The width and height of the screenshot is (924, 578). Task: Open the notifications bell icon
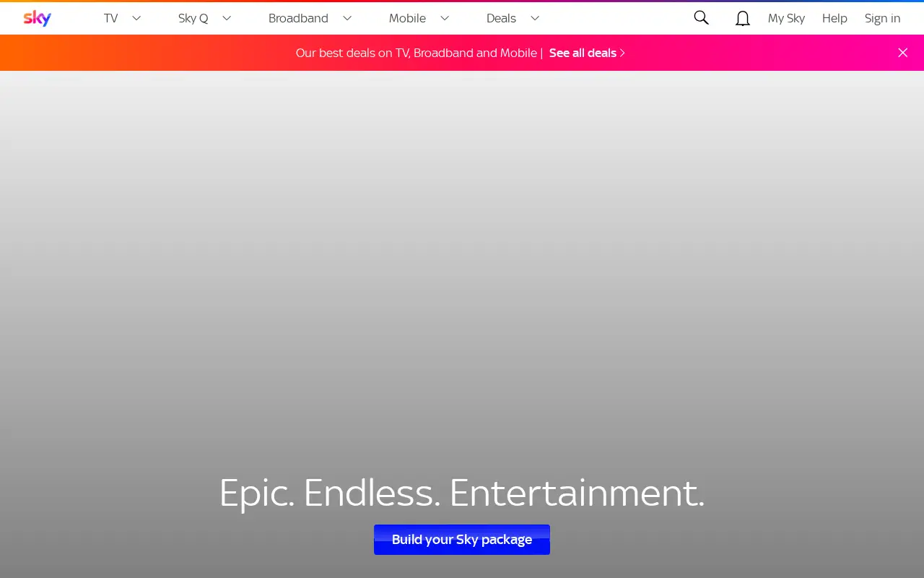(743, 18)
